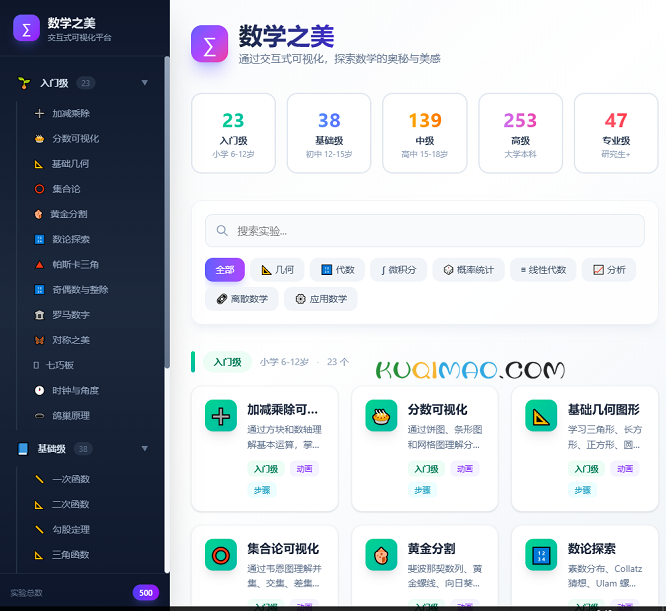The image size is (666, 611).
Task: Click the green 入门级 section badge
Action: [227, 362]
